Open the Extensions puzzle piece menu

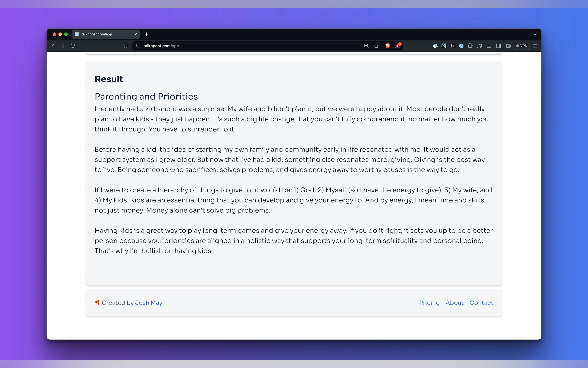tap(470, 46)
